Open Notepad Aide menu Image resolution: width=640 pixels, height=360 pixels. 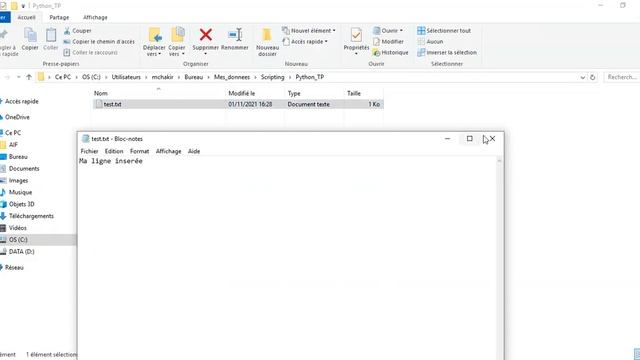click(194, 151)
